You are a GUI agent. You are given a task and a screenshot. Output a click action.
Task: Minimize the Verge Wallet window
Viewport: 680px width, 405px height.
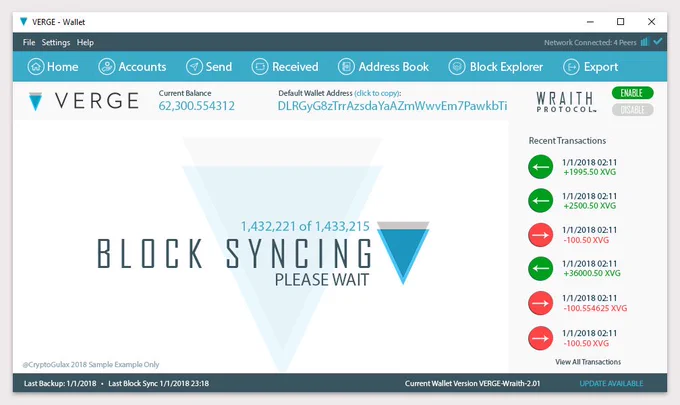590,22
